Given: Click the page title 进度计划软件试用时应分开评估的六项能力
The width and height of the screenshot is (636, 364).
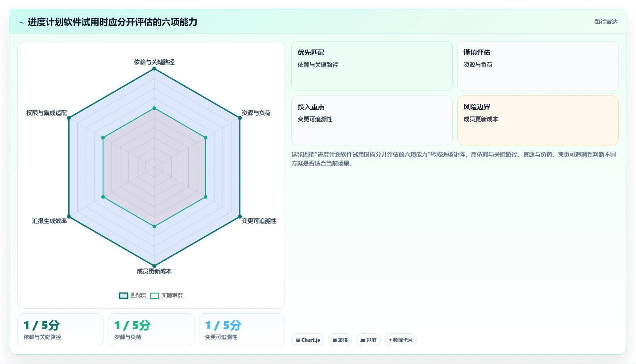Looking at the screenshot, I should (x=112, y=22).
